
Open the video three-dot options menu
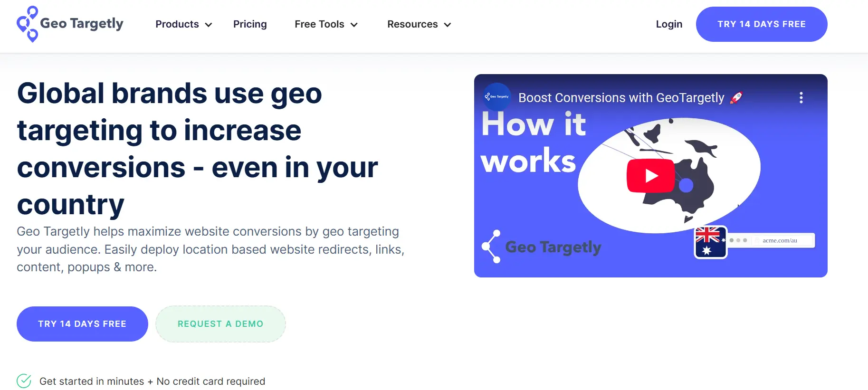pos(801,98)
